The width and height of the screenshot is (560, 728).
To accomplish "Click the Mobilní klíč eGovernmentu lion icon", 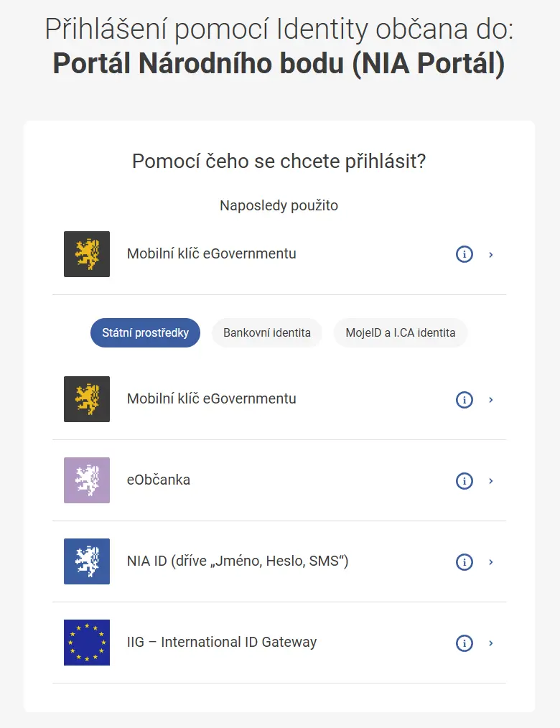I will point(86,399).
